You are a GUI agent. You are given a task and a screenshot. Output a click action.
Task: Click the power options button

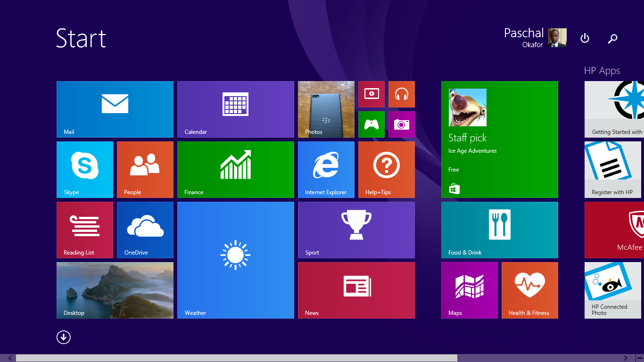585,38
